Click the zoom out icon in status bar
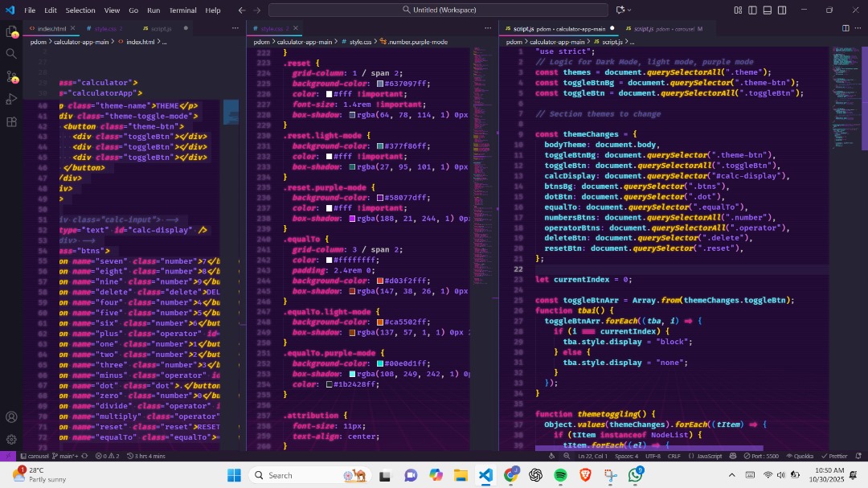This screenshot has height=488, width=868. (x=567, y=456)
